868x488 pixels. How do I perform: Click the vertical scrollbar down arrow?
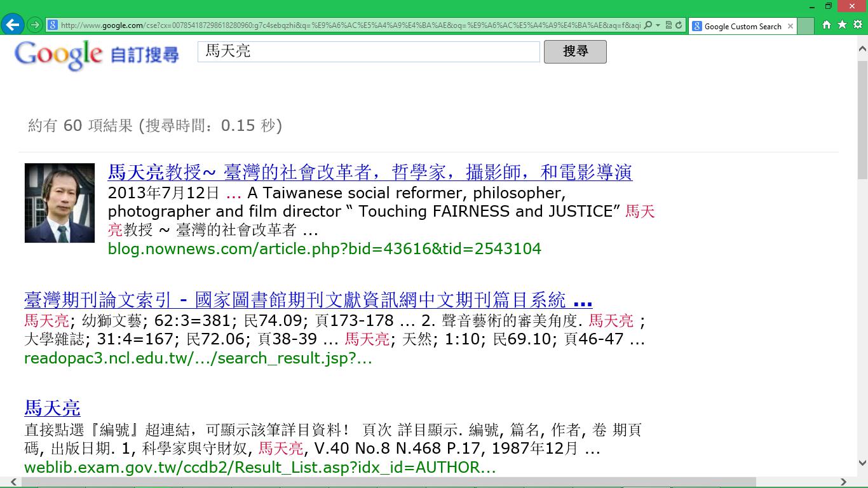(x=862, y=463)
